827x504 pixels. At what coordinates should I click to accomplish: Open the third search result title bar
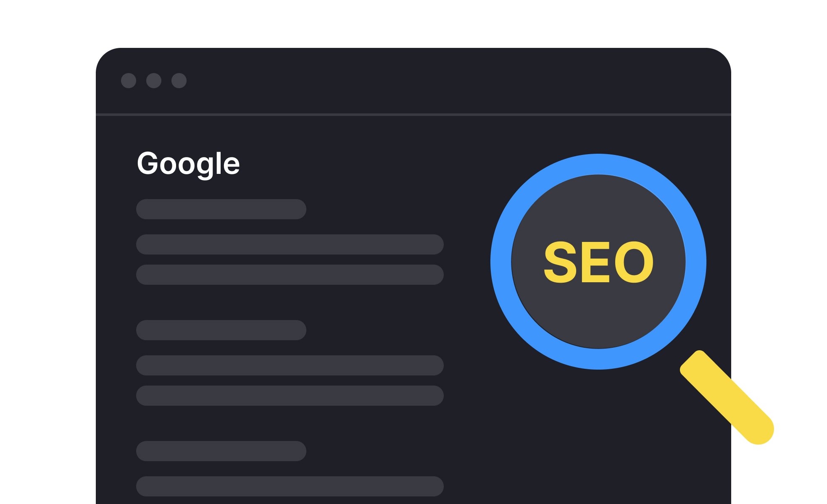coord(221,451)
